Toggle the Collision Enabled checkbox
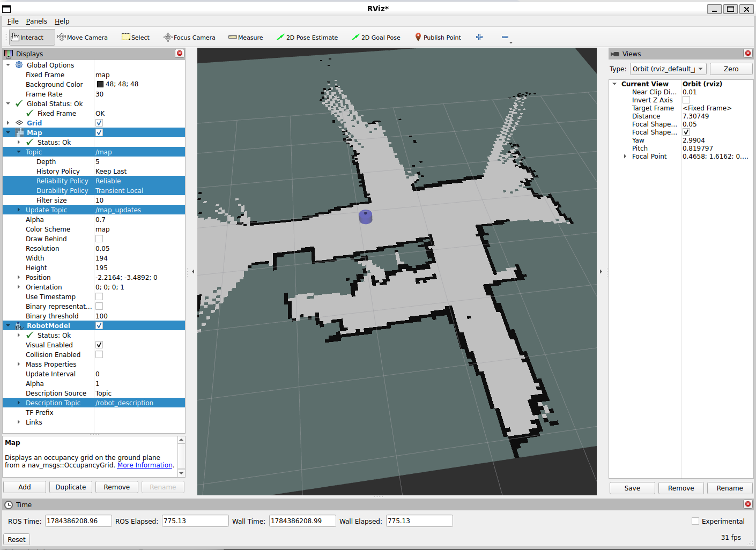This screenshot has height=550, width=756. 99,354
